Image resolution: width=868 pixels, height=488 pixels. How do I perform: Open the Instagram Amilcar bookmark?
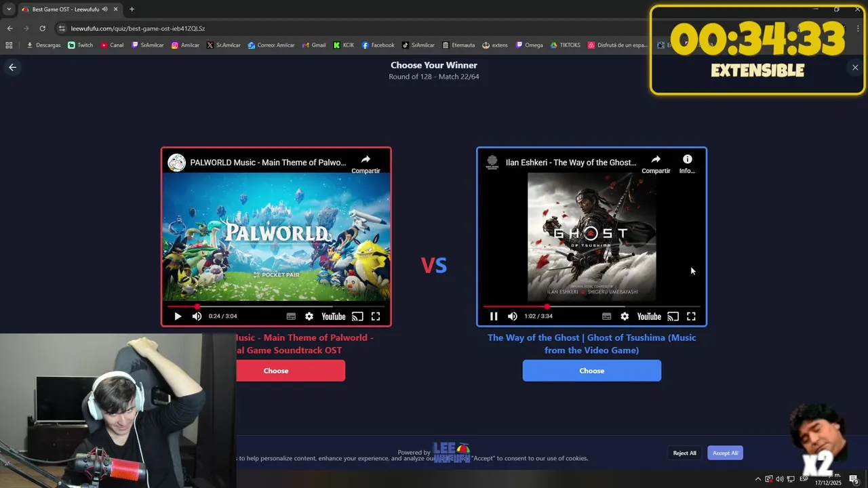pos(185,45)
